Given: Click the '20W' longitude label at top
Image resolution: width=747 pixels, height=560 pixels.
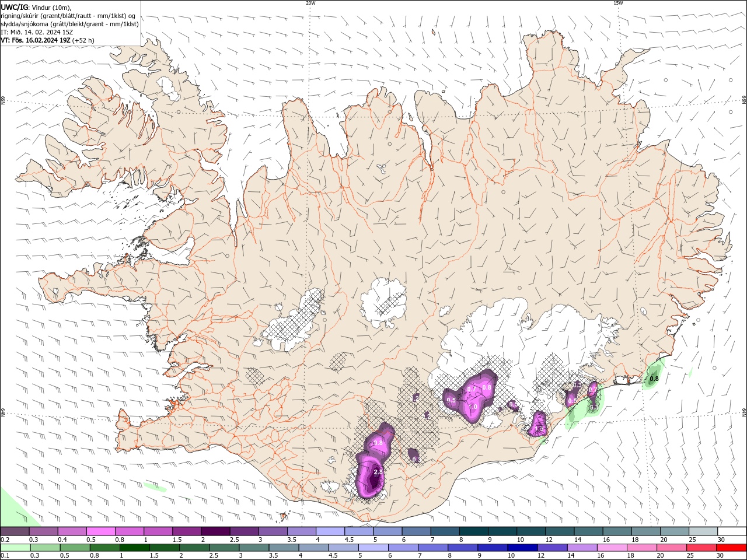Looking at the screenshot, I should pos(310,3).
